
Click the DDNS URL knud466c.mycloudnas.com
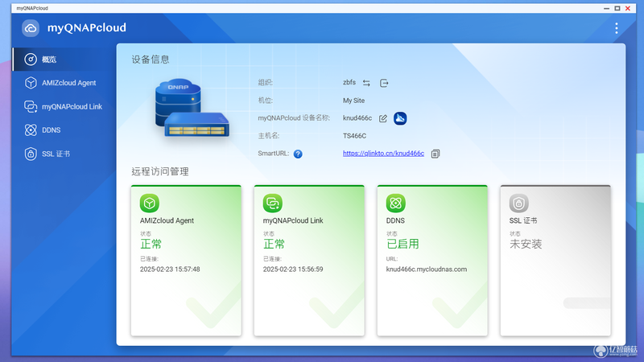pos(427,269)
